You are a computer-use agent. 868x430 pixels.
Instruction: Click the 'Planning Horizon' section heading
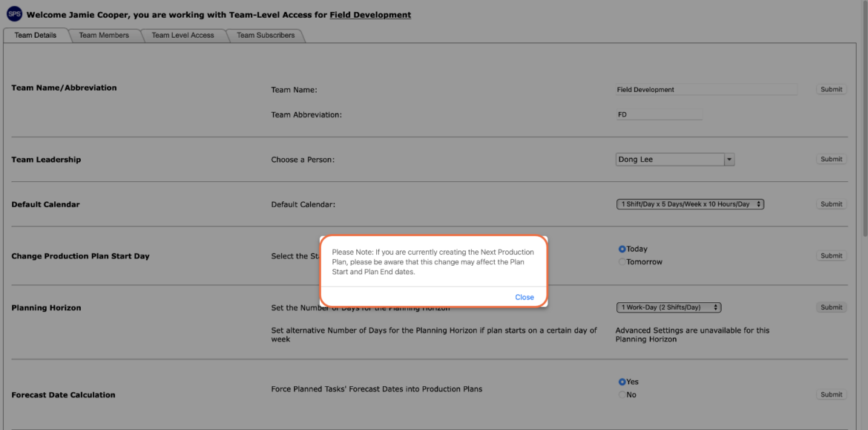tap(46, 308)
